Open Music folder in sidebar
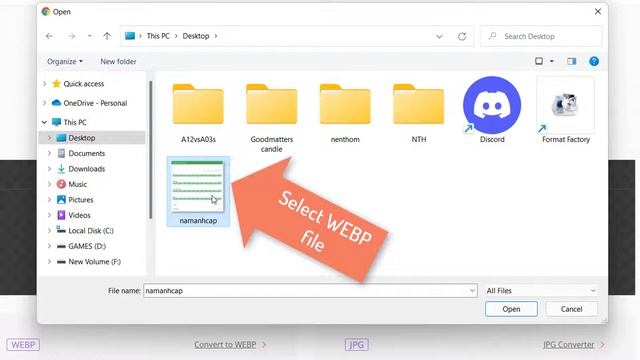Image resolution: width=640 pixels, height=360 pixels. [x=78, y=184]
